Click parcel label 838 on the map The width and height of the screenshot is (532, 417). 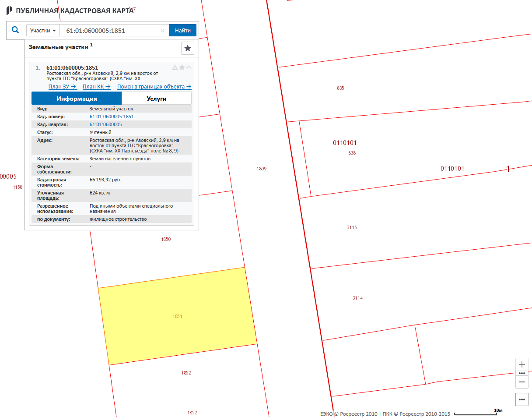[x=352, y=153]
